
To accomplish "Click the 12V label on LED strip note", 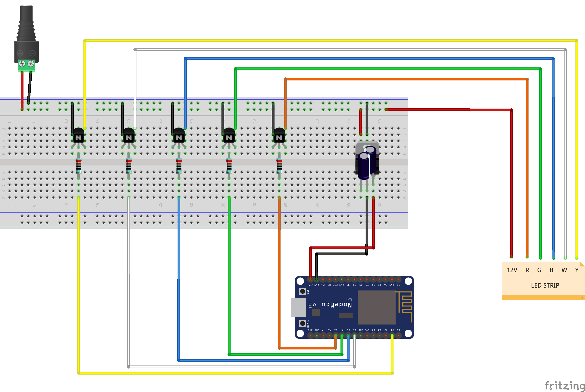I will pyautogui.click(x=512, y=270).
